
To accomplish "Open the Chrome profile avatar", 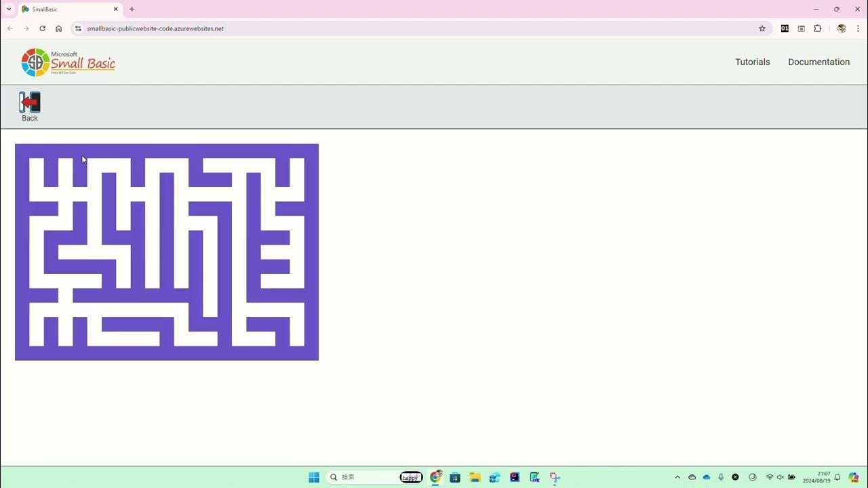I will coord(842,28).
